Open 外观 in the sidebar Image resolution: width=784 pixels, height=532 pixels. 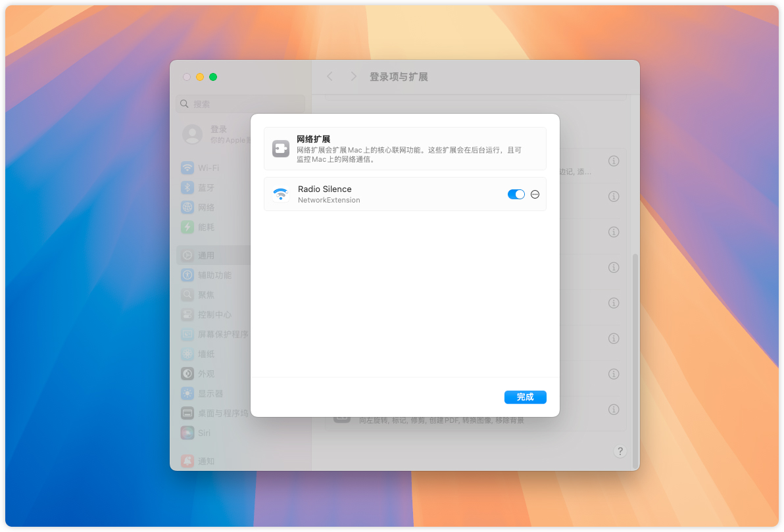click(x=215, y=374)
